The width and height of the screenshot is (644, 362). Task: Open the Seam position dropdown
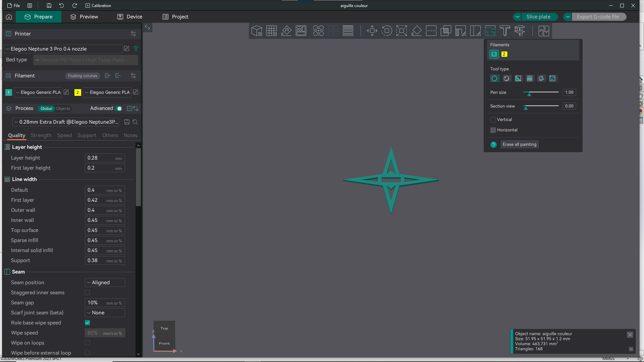[105, 283]
